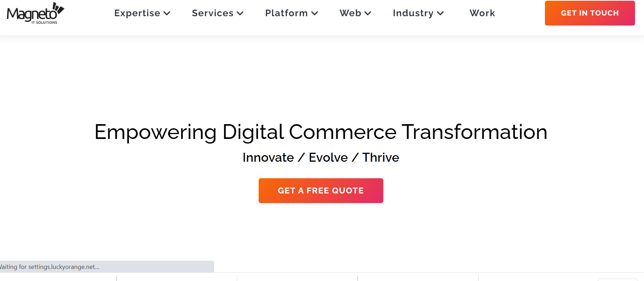The image size is (644, 281).
Task: Click the GET IN TOUCH button
Action: pos(590,13)
